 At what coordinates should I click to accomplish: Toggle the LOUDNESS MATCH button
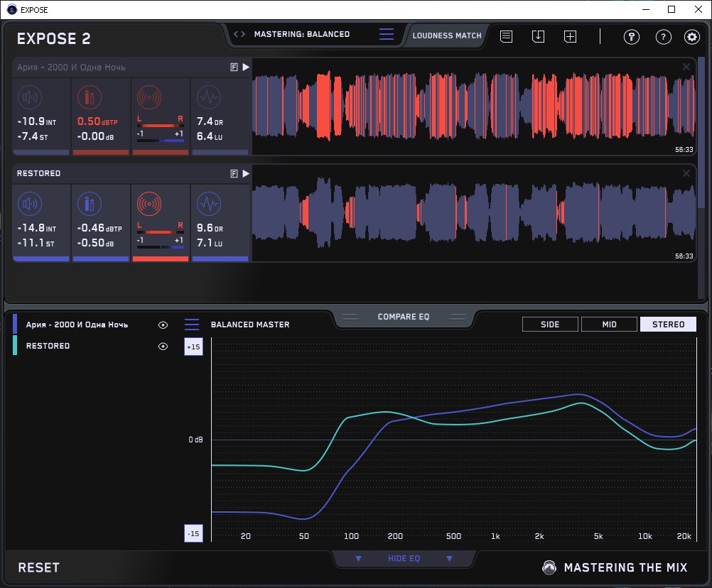pyautogui.click(x=447, y=35)
